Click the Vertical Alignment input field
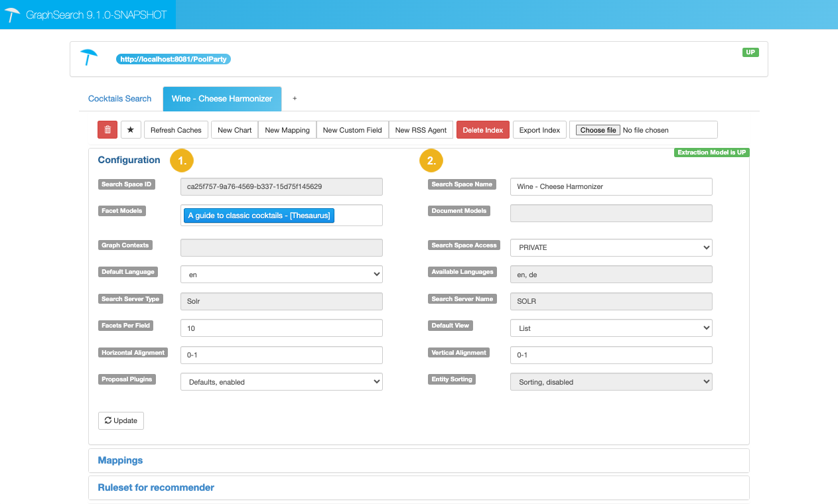 (611, 355)
